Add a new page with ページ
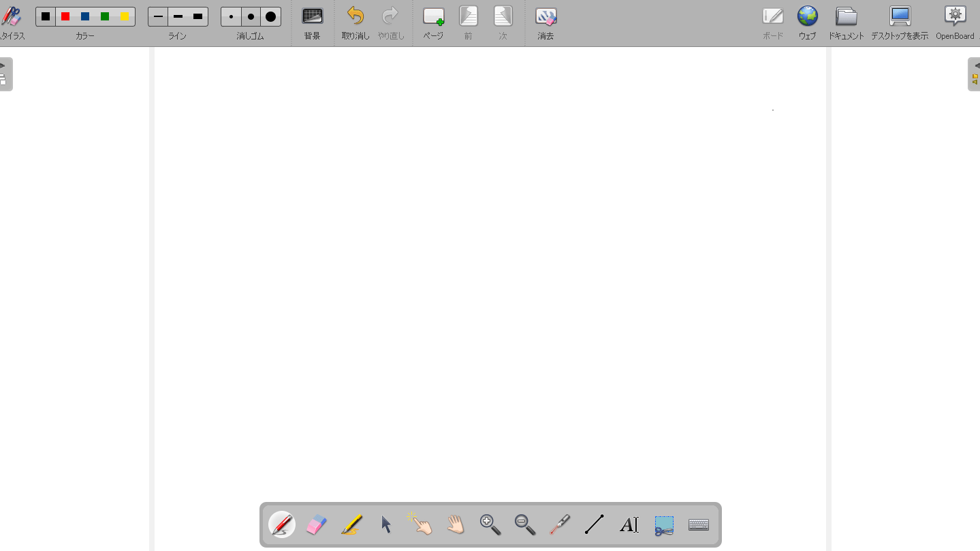The height and width of the screenshot is (551, 980). [x=433, y=22]
